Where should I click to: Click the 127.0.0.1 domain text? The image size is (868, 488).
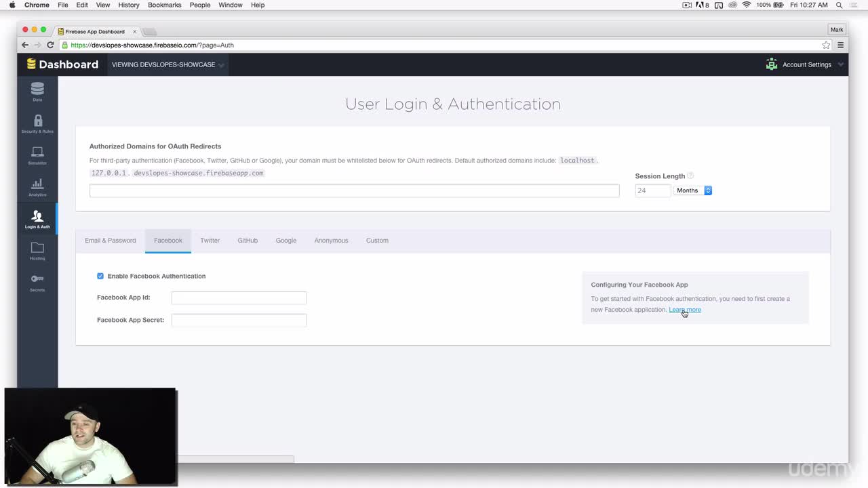[x=108, y=173]
